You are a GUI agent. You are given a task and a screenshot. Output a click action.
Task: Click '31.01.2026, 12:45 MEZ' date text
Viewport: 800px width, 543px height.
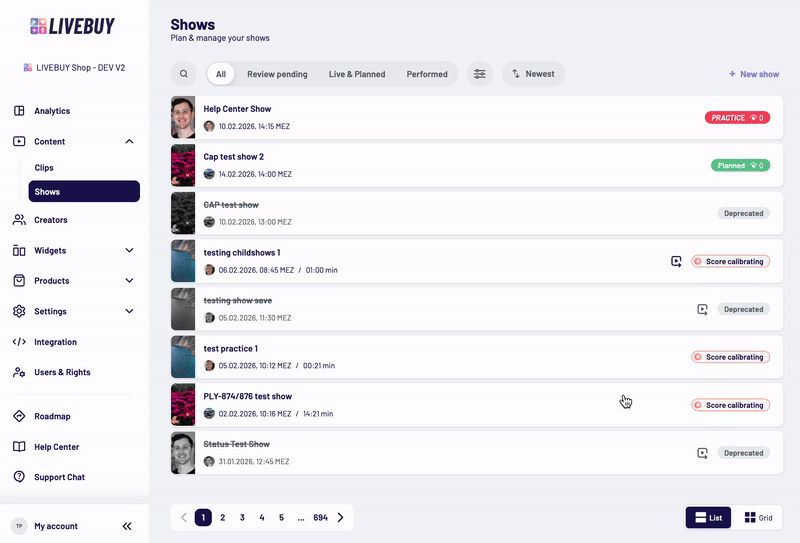tap(254, 461)
